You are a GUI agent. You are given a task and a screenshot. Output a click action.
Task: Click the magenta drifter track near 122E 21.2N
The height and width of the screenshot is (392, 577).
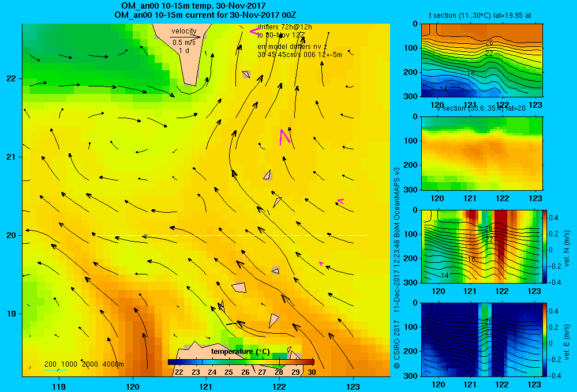[x=285, y=137]
